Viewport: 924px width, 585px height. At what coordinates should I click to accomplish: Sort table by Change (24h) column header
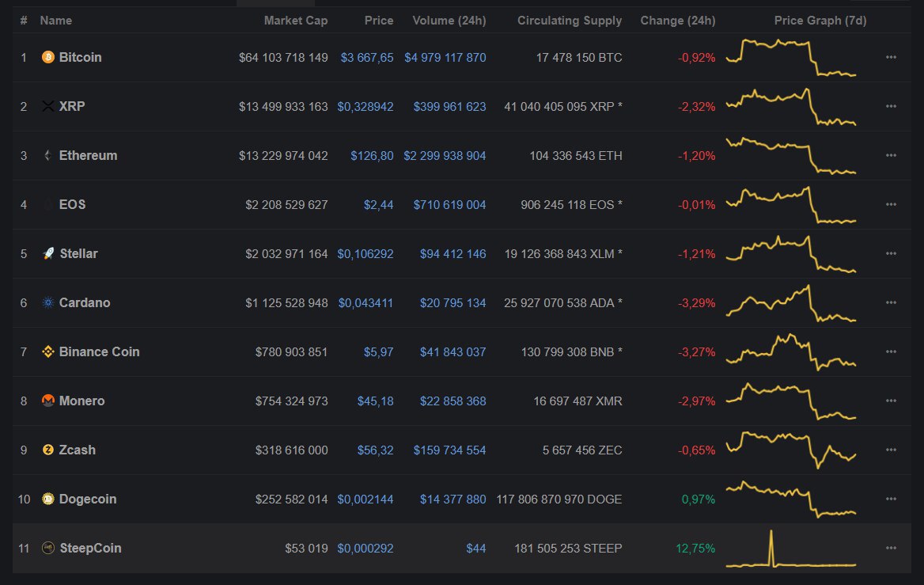pyautogui.click(x=678, y=20)
